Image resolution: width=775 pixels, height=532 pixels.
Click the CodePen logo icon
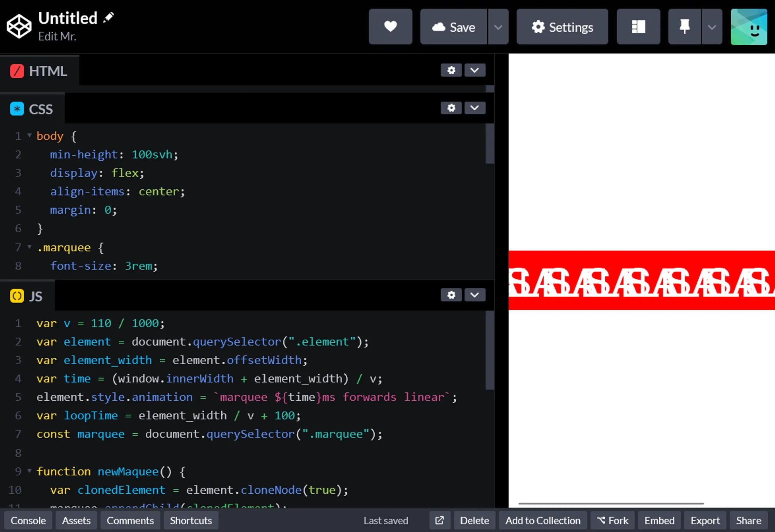pyautogui.click(x=19, y=26)
